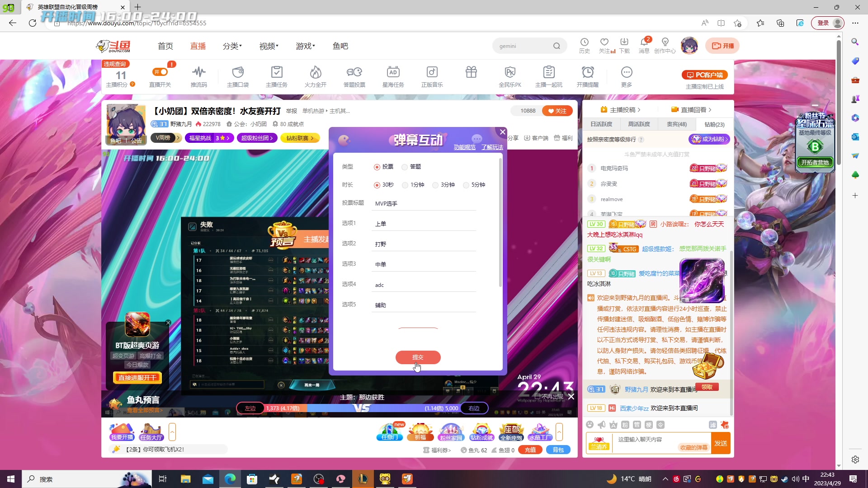This screenshot has width=868, height=488.
Task: Open the 全民乐PK feature
Action: click(x=510, y=76)
